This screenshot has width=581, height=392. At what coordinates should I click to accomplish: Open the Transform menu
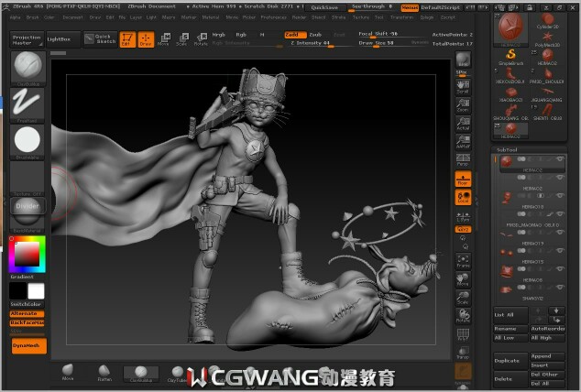(x=402, y=17)
